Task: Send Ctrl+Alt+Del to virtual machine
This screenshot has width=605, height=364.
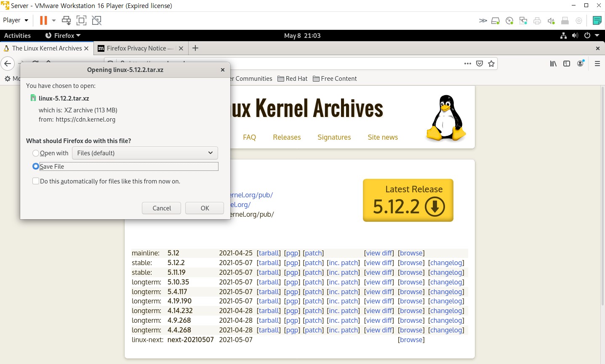Action: coord(67,20)
